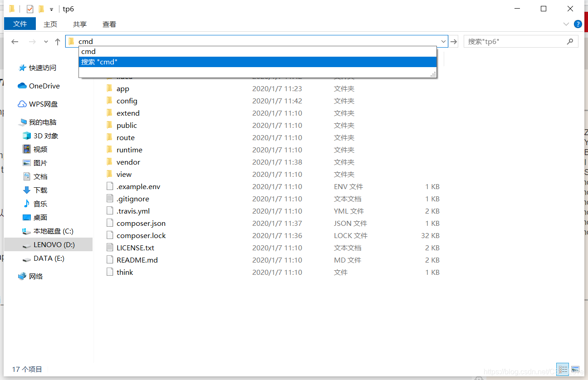Click the properties checkmark icon in title bar
588x380 pixels.
point(30,9)
